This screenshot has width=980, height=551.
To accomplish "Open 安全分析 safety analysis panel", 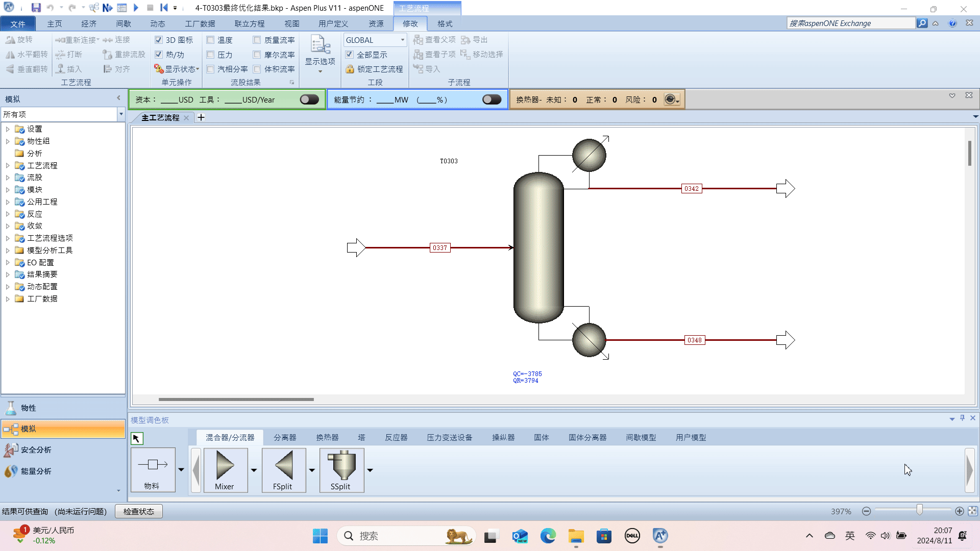I will tap(36, 449).
